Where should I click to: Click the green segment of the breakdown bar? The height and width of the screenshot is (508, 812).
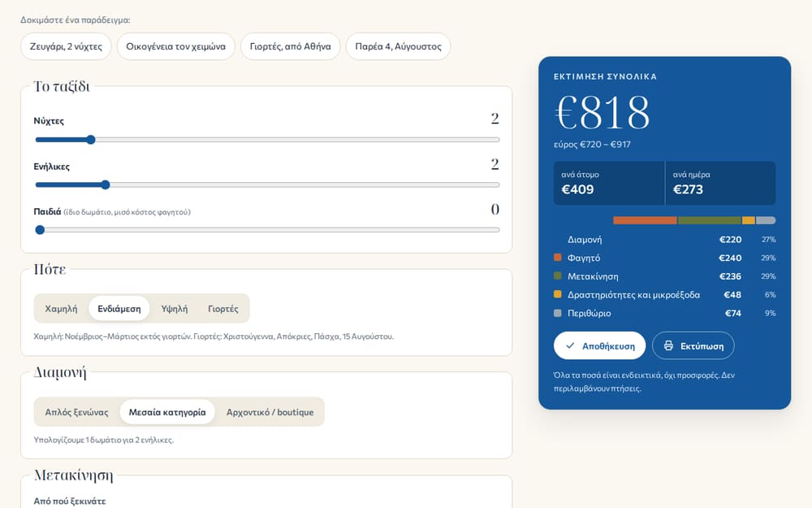710,220
